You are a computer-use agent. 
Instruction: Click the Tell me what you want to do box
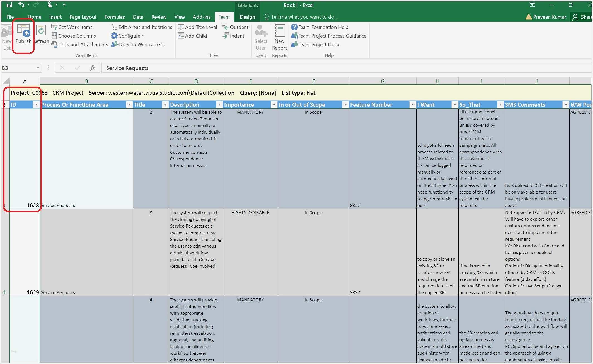click(304, 17)
